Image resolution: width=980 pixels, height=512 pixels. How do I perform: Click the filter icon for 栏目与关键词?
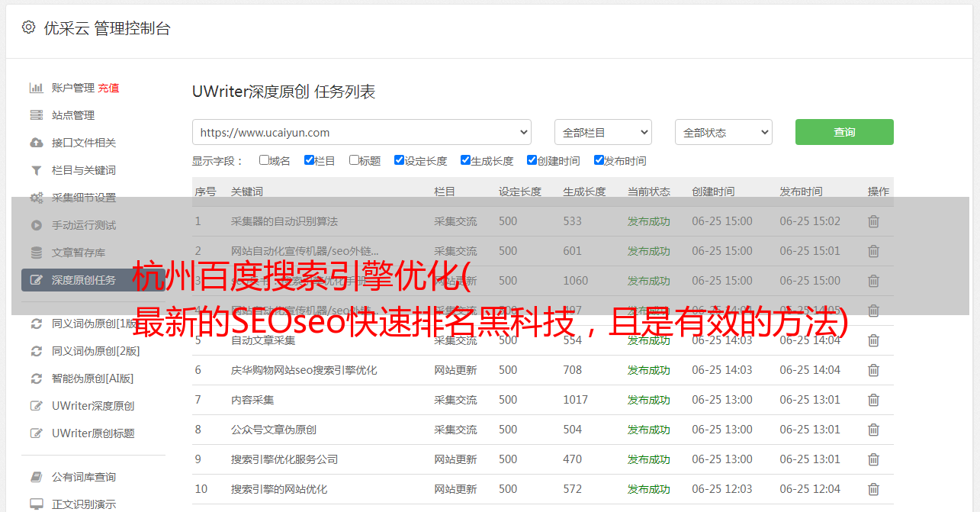tap(36, 170)
